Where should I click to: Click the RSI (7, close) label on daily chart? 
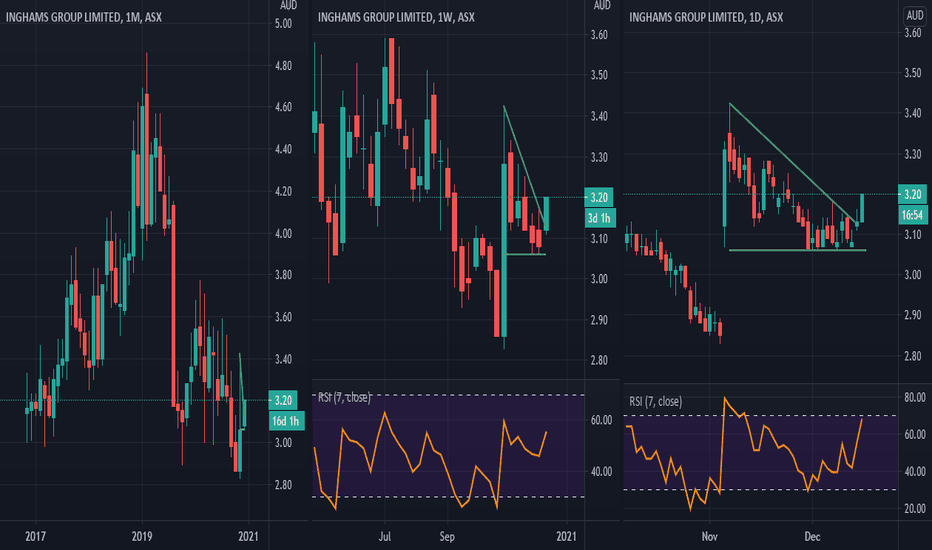click(656, 402)
